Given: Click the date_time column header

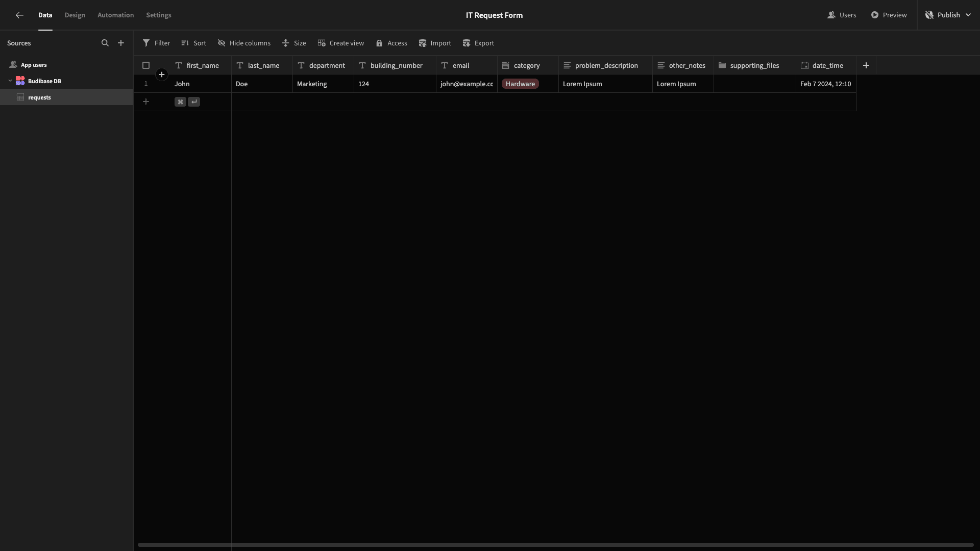Looking at the screenshot, I should 826,65.
